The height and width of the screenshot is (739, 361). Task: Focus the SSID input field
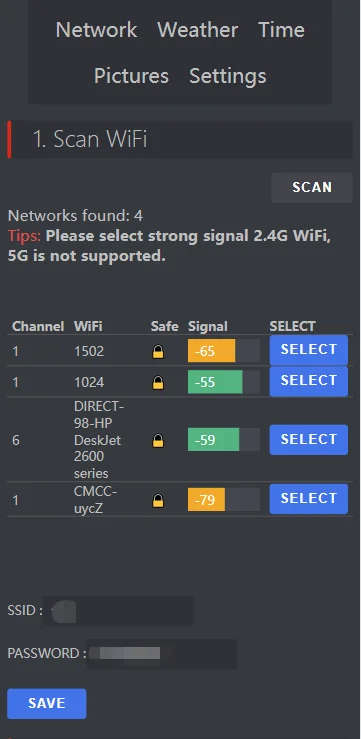pyautogui.click(x=118, y=610)
